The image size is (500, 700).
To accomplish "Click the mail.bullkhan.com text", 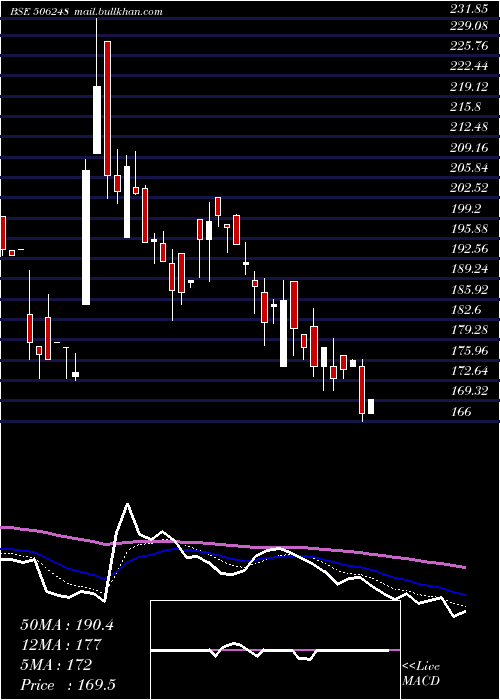I will (117, 12).
